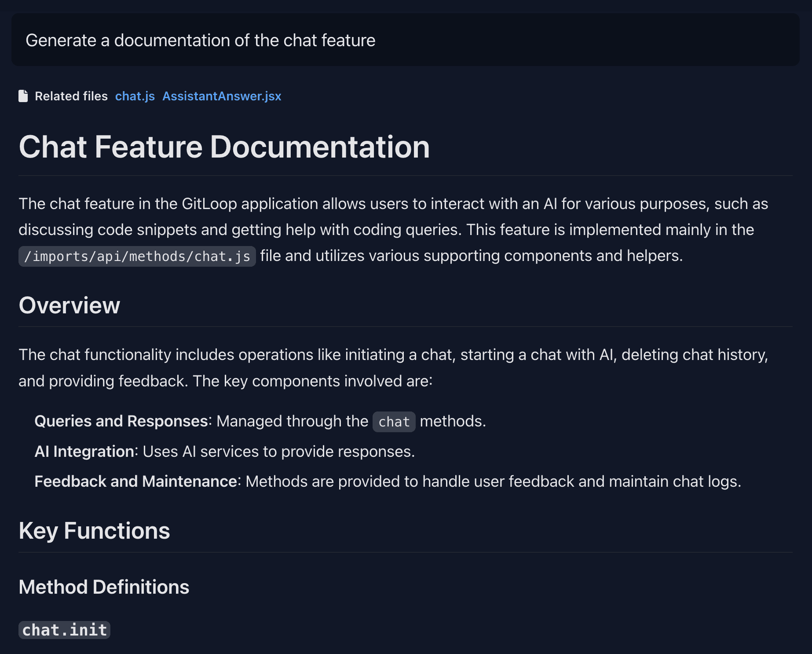Click the Feedback and Maintenance bullet item
The image size is (812, 654).
tap(388, 481)
